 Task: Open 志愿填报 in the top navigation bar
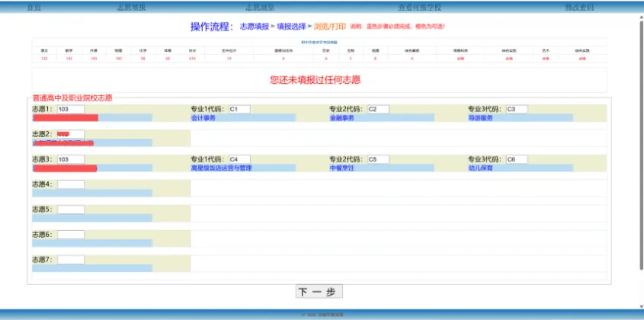point(131,8)
